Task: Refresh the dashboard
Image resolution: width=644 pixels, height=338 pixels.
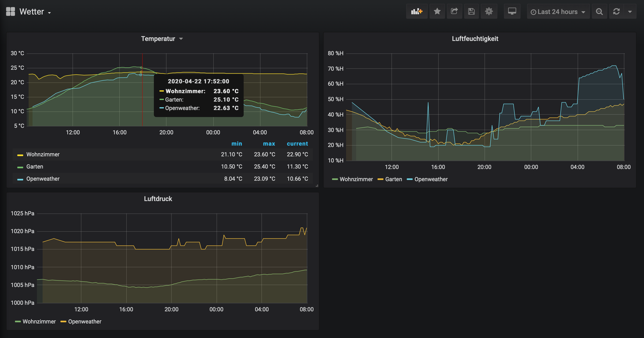Action: coord(616,11)
